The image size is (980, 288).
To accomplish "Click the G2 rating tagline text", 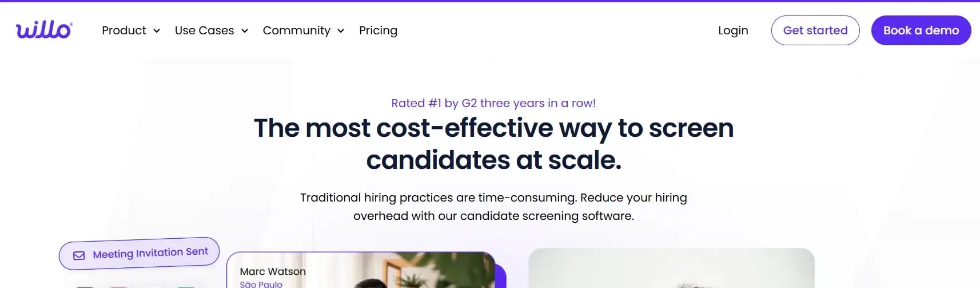I will [493, 103].
